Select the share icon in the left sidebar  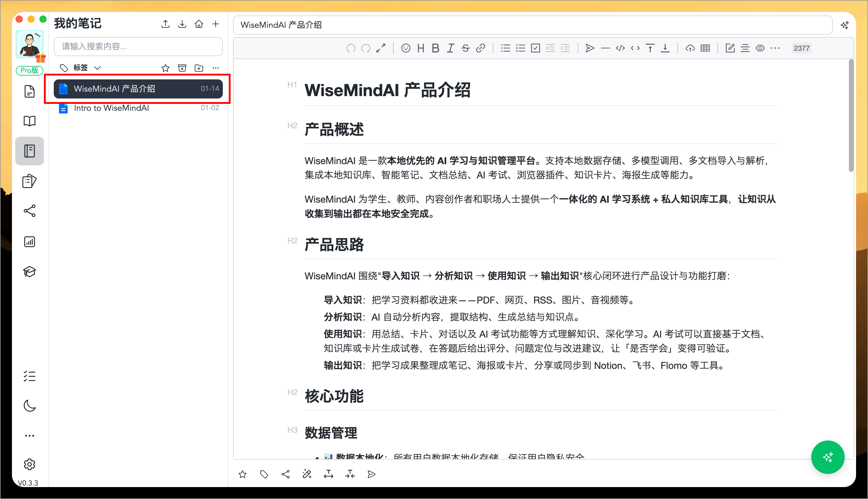30,211
